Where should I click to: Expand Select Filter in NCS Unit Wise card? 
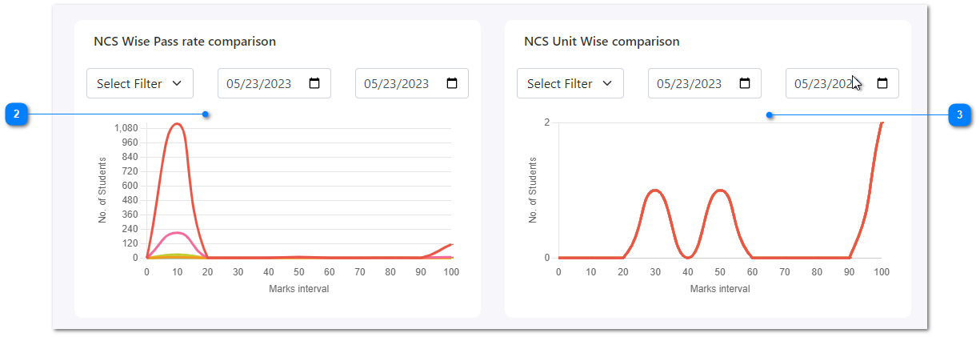point(570,83)
